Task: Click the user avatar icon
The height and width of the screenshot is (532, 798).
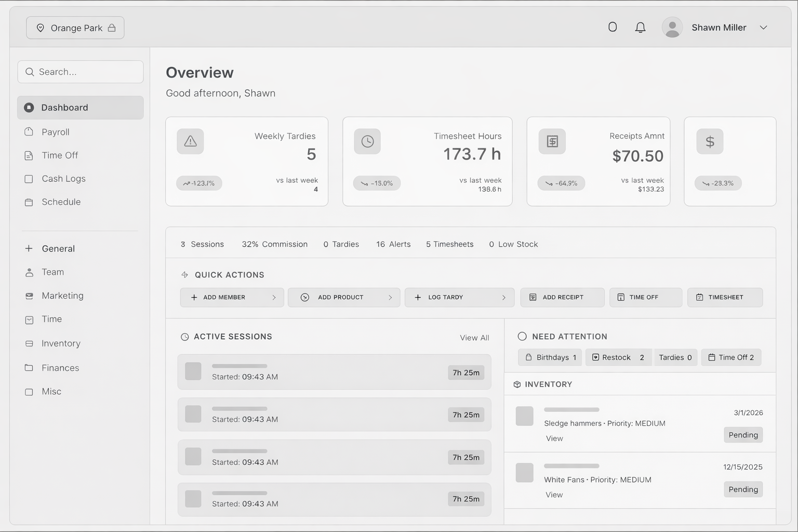Action: click(672, 28)
